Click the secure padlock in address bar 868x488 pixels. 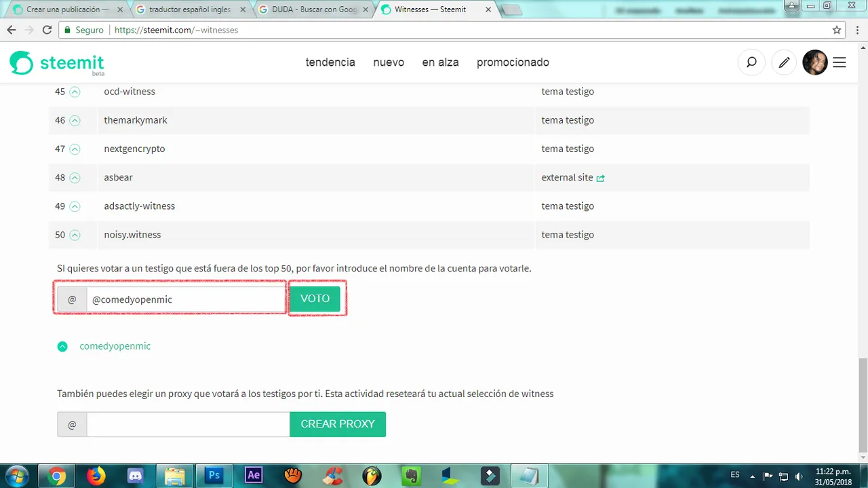click(x=66, y=30)
